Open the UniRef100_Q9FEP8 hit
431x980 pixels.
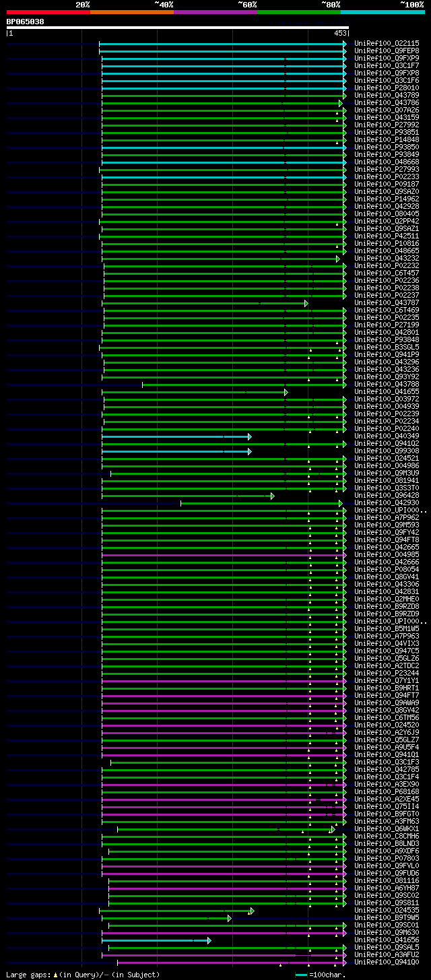click(x=387, y=51)
